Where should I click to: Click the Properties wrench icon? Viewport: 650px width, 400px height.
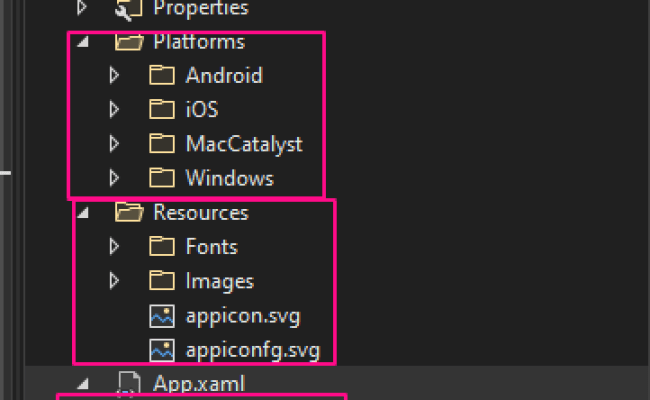129,9
